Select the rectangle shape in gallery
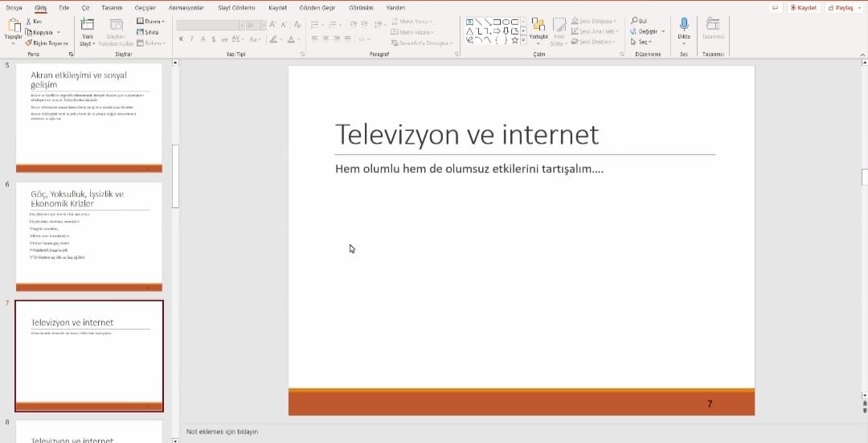868x443 pixels. click(497, 23)
